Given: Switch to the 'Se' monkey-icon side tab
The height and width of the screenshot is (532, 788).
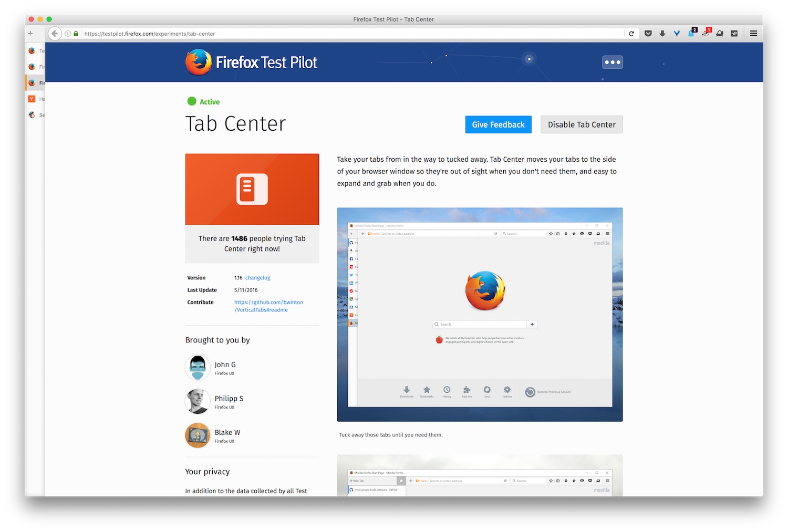Looking at the screenshot, I should point(36,115).
